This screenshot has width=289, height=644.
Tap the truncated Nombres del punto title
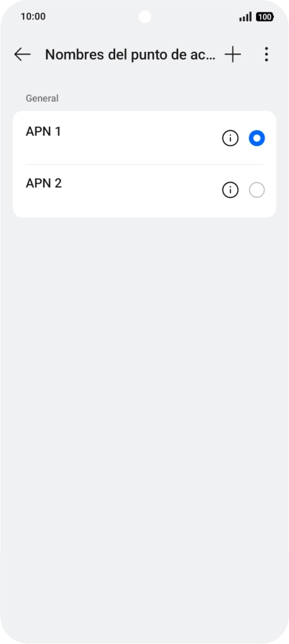tap(130, 55)
